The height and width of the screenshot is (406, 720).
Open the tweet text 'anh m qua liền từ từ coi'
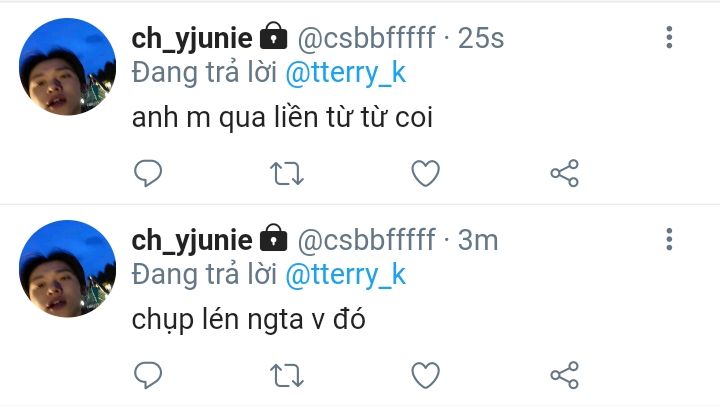(286, 119)
